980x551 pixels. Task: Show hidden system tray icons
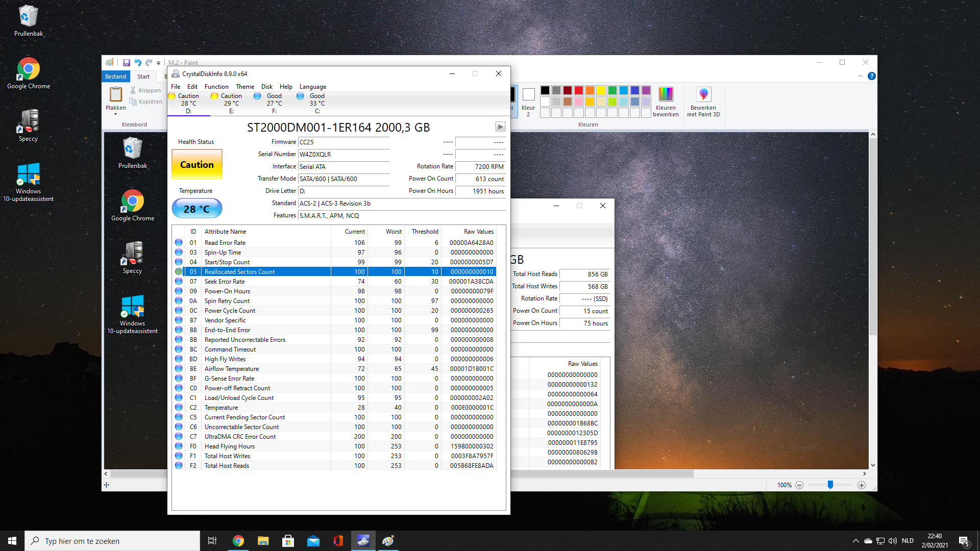point(855,541)
